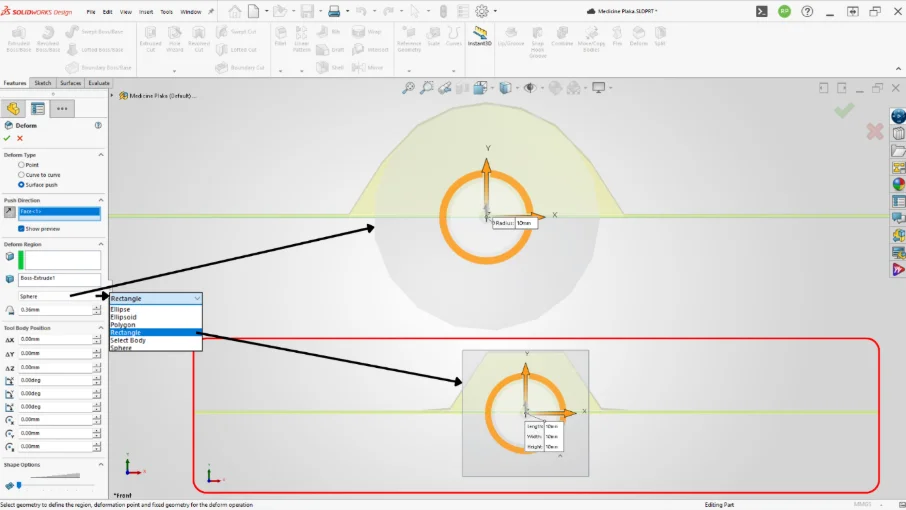This screenshot has height=510, width=906.
Task: Open the PropertyManager tab icon
Action: (38, 109)
